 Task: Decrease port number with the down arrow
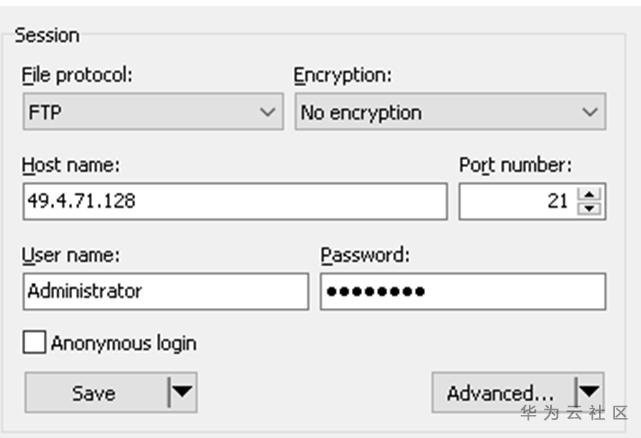pyautogui.click(x=590, y=208)
